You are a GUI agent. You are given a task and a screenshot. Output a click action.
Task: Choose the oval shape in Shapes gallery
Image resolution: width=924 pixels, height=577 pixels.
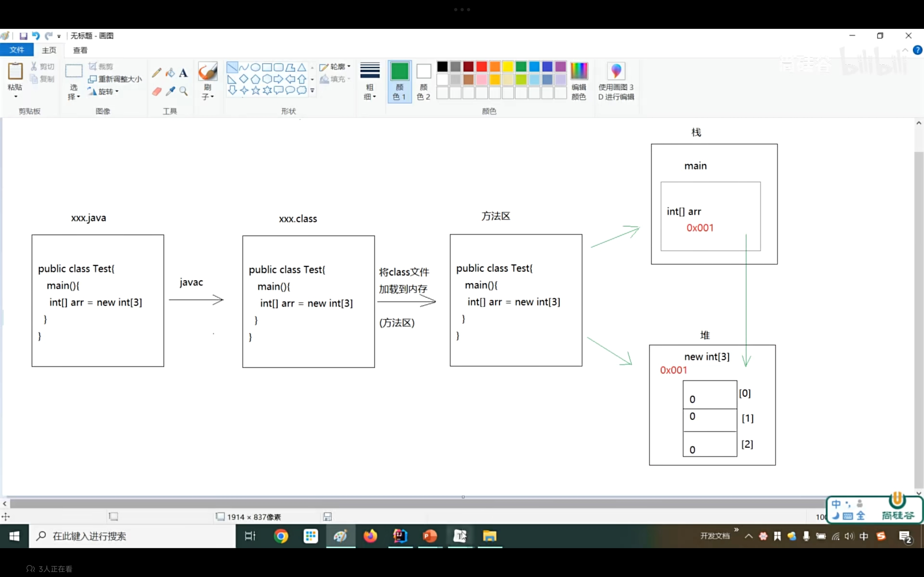255,68
